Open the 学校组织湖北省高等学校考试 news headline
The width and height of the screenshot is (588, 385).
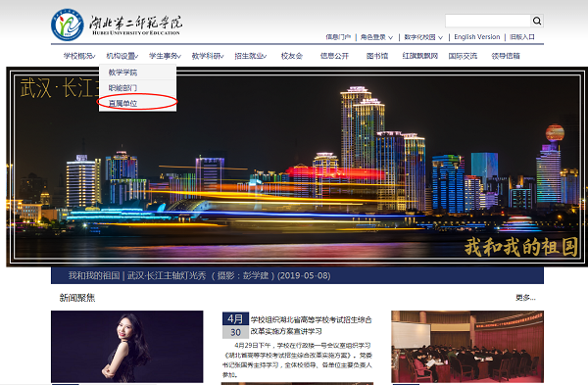(x=311, y=325)
